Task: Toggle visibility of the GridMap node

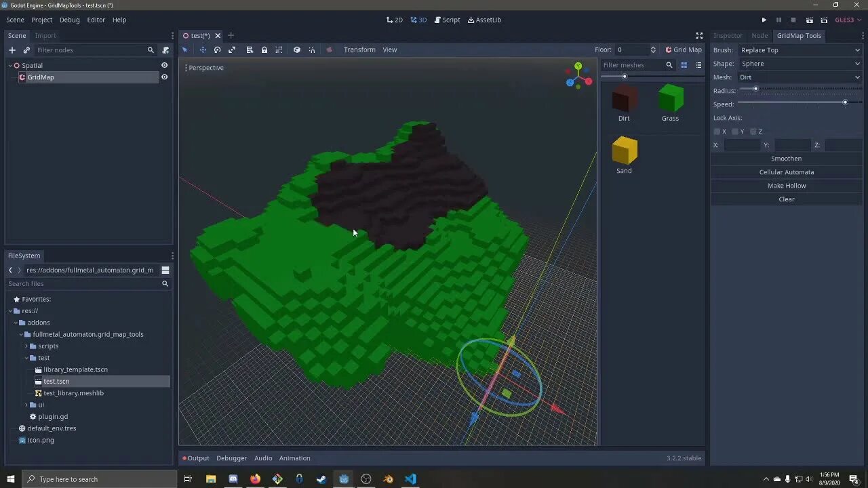Action: point(164,77)
